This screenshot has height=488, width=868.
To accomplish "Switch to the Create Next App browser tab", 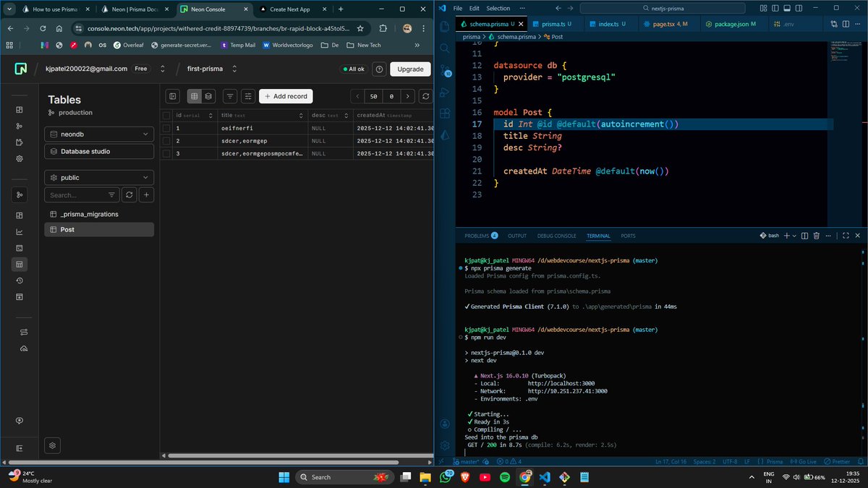I will coord(294,9).
